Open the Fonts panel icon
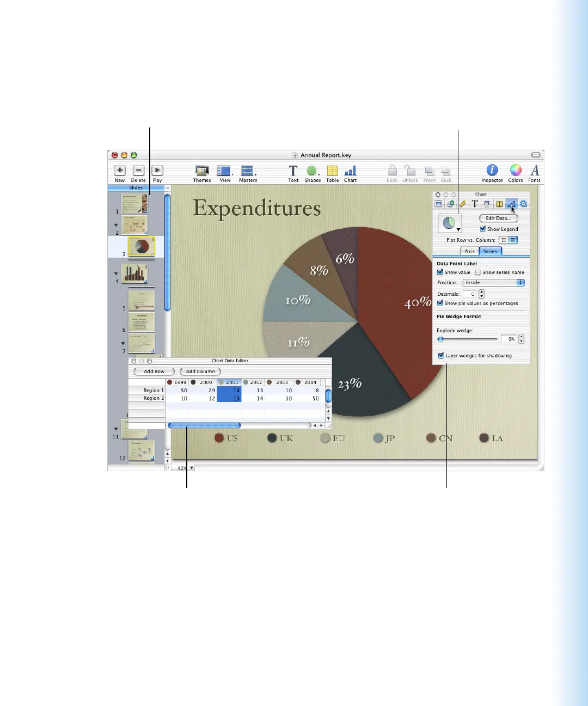The image size is (588, 706). tap(535, 171)
